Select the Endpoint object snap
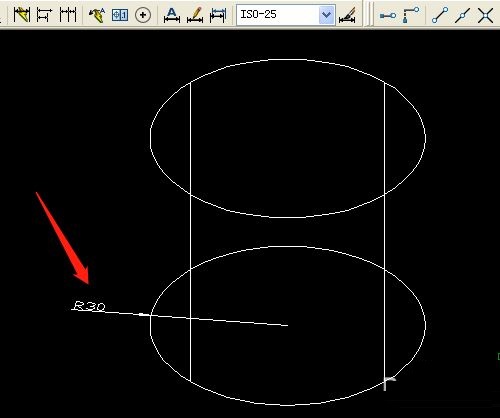500x418 pixels. (x=440, y=15)
